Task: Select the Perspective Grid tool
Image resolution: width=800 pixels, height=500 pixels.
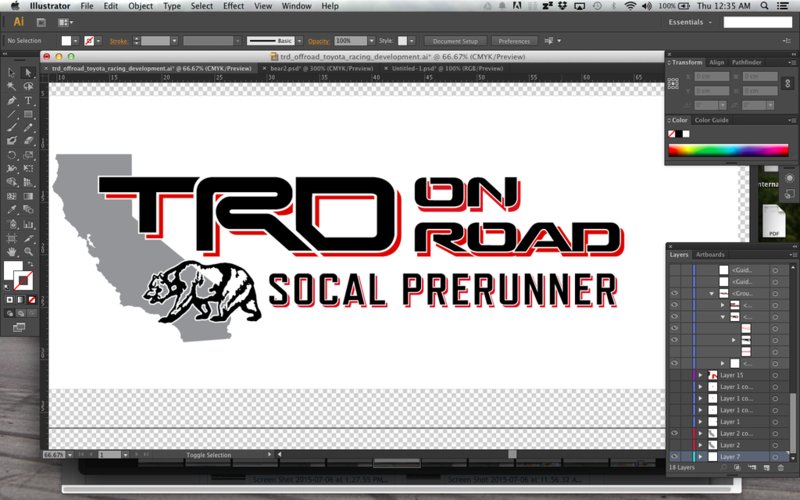Action: 28,182
